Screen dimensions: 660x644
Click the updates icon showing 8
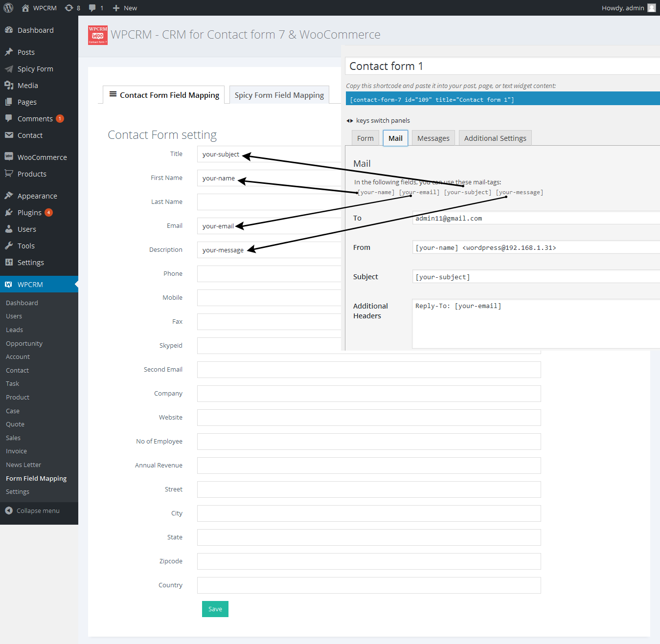click(x=69, y=8)
